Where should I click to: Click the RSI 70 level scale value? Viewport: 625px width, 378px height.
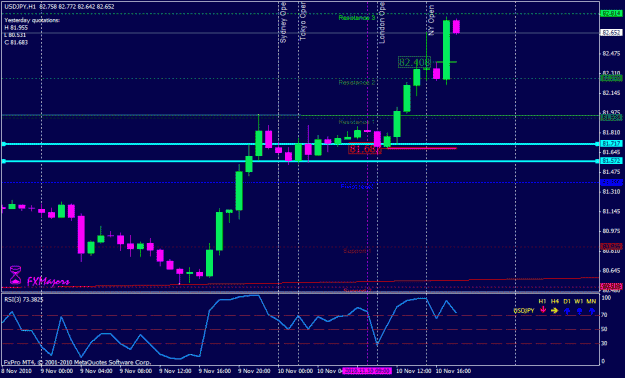pyautogui.click(x=604, y=315)
